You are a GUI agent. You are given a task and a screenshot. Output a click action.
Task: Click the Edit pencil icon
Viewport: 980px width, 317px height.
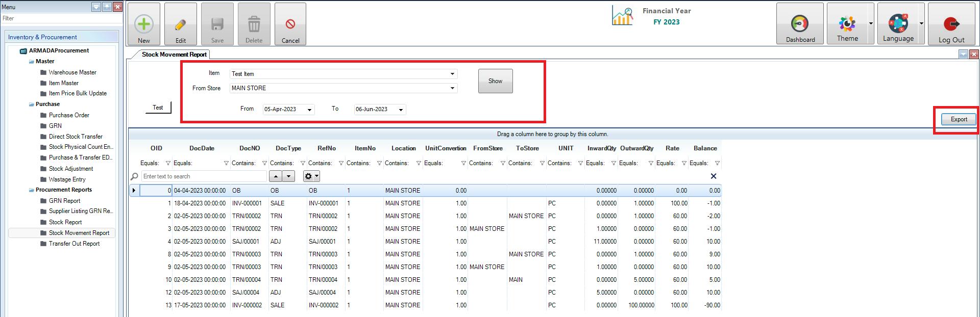pyautogui.click(x=180, y=24)
